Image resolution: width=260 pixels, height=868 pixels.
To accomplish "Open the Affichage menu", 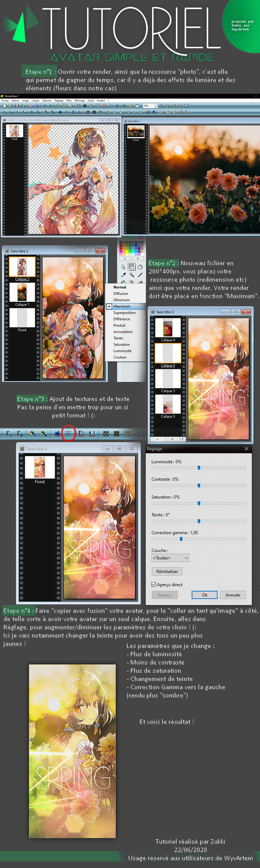I will click(80, 100).
